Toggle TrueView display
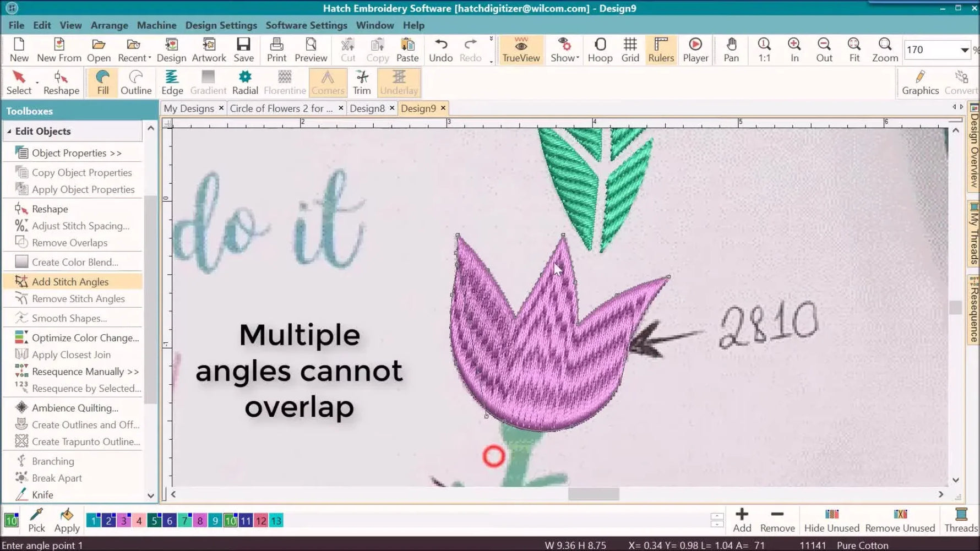This screenshot has width=980, height=551. pyautogui.click(x=521, y=50)
